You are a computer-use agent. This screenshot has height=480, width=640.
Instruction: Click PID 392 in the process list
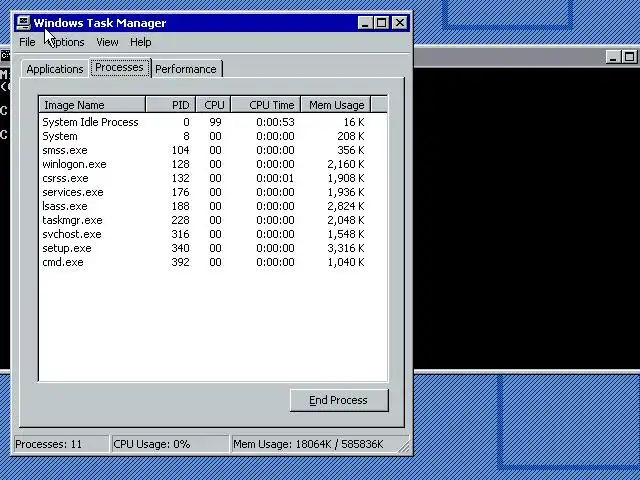[x=180, y=262]
